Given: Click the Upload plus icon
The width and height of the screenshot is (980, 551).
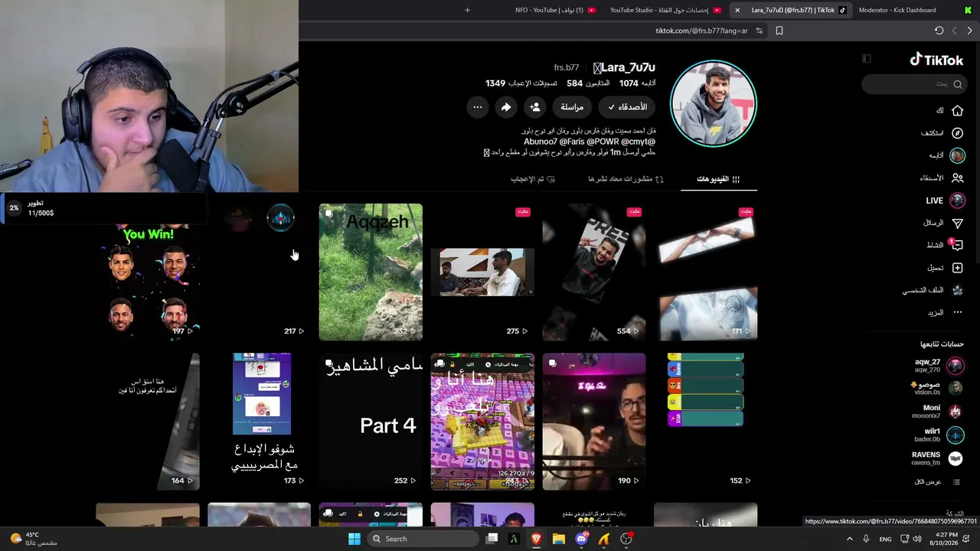Looking at the screenshot, I should [957, 268].
